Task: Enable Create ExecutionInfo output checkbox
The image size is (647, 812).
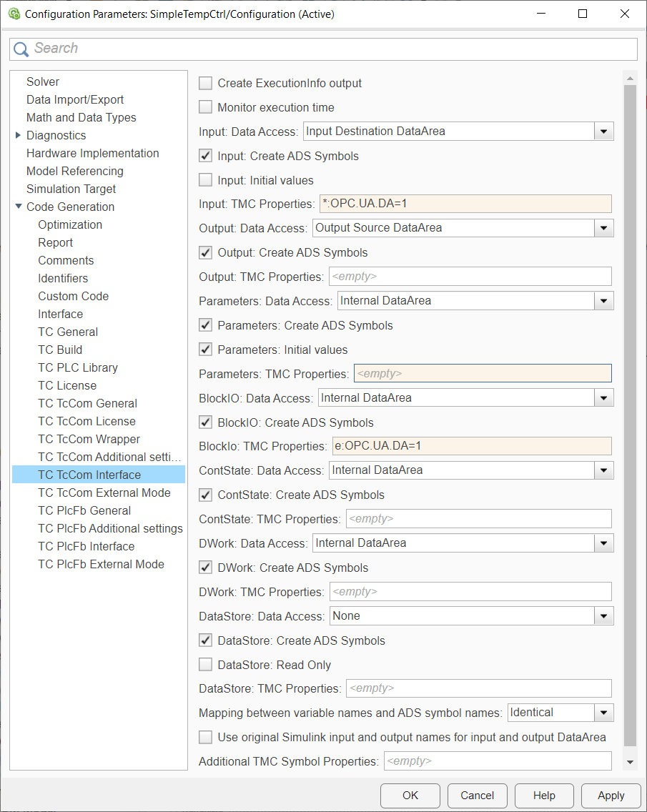Action: click(206, 83)
